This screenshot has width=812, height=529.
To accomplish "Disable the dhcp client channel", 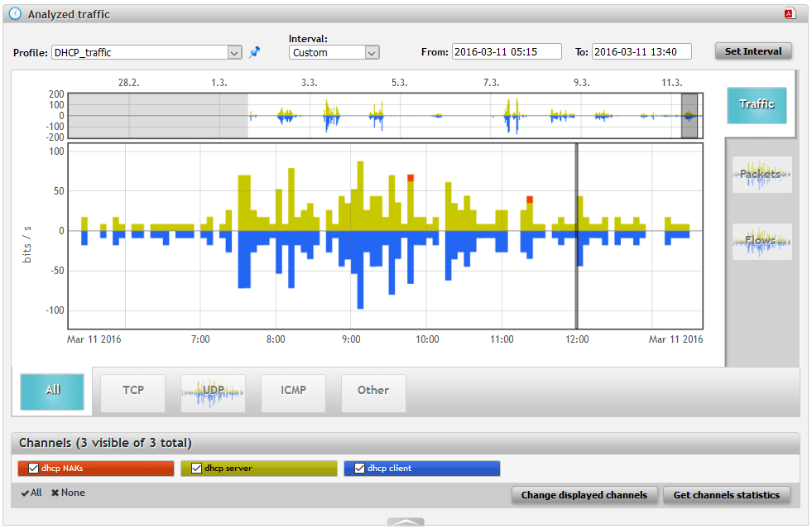I will tap(359, 469).
